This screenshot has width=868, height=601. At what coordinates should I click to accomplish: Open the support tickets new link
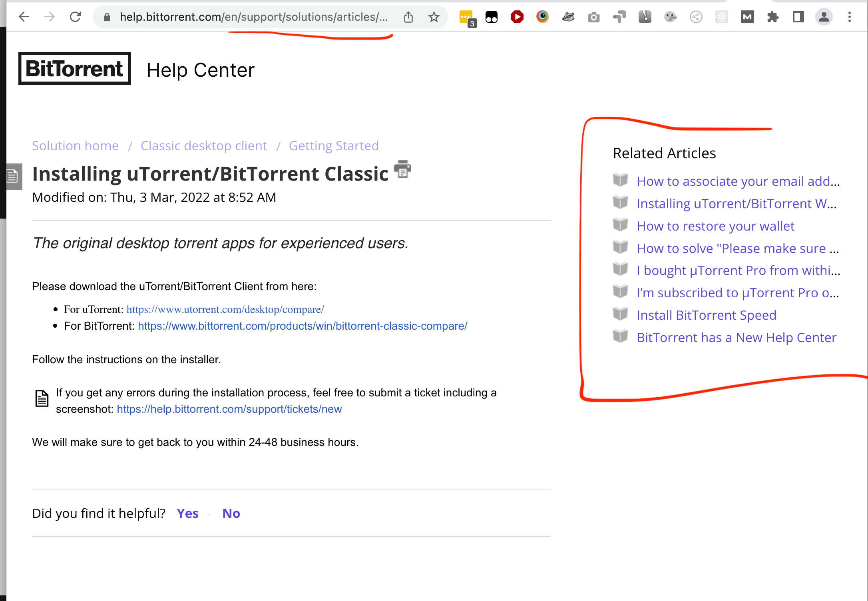point(229,409)
